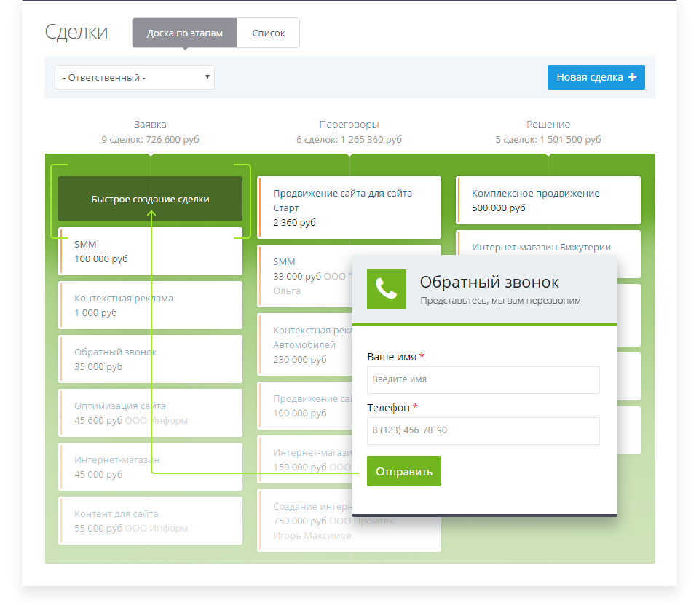This screenshot has width=699, height=616.
Task: Click 9 сделок: 726 600 руб summary
Action: point(150,140)
